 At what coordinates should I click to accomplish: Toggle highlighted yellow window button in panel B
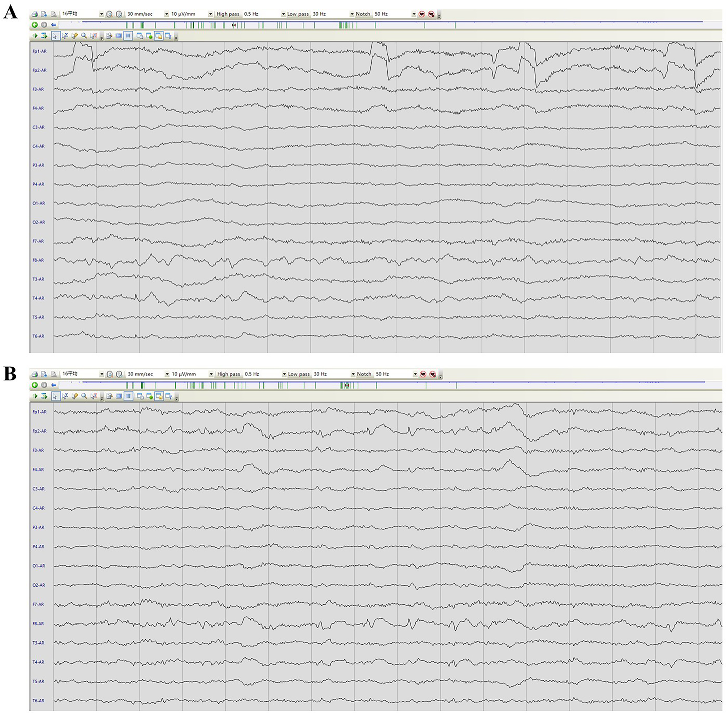159,396
